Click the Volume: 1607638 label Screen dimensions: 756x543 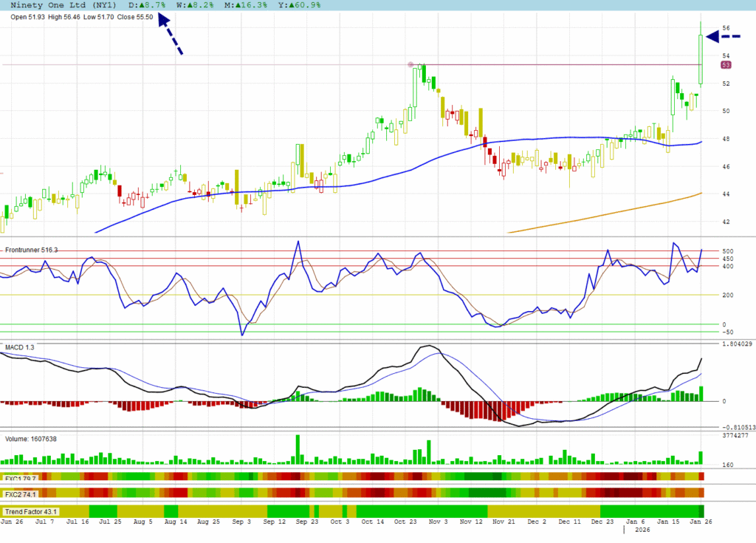(x=31, y=439)
